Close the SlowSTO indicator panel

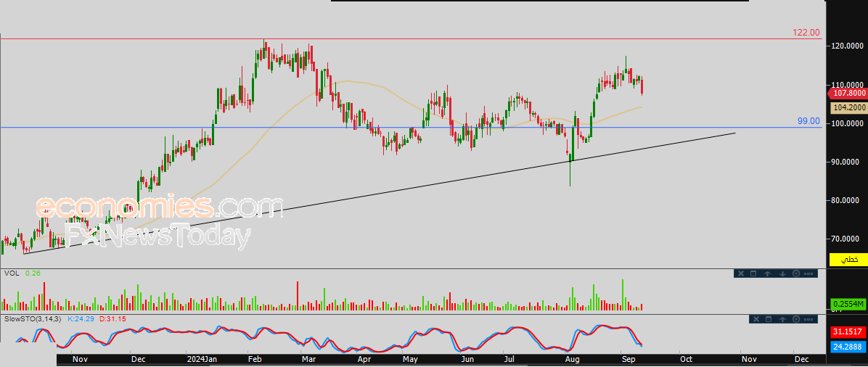pyautogui.click(x=755, y=319)
